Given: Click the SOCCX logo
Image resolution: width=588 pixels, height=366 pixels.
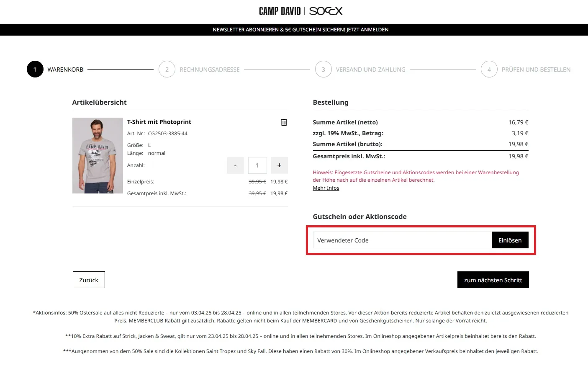Looking at the screenshot, I should 326,11.
